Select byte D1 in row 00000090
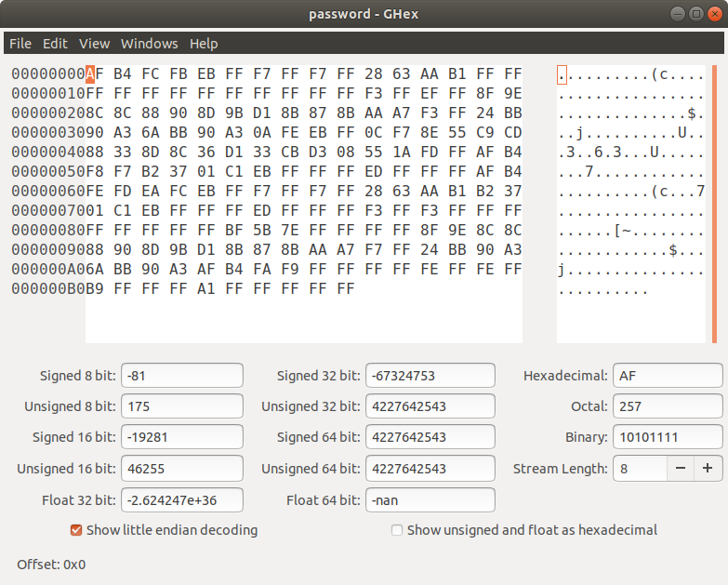The image size is (728, 585). pos(206,249)
